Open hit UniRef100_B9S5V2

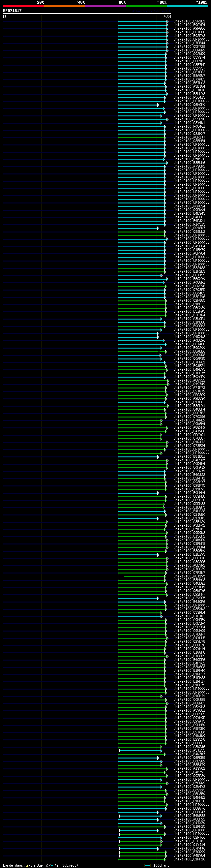(x=189, y=36)
